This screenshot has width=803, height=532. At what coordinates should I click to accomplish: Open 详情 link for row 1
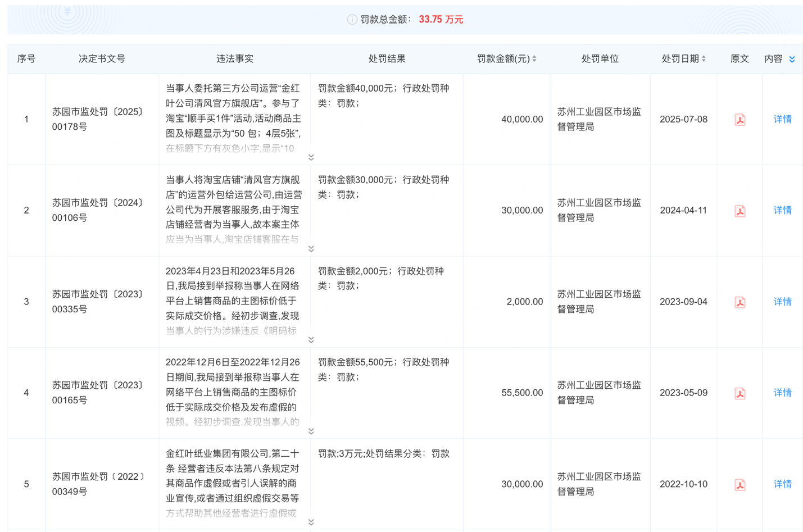click(782, 119)
